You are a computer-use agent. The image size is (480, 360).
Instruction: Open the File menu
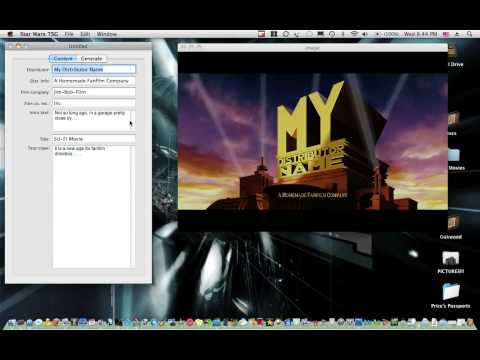pyautogui.click(x=69, y=34)
